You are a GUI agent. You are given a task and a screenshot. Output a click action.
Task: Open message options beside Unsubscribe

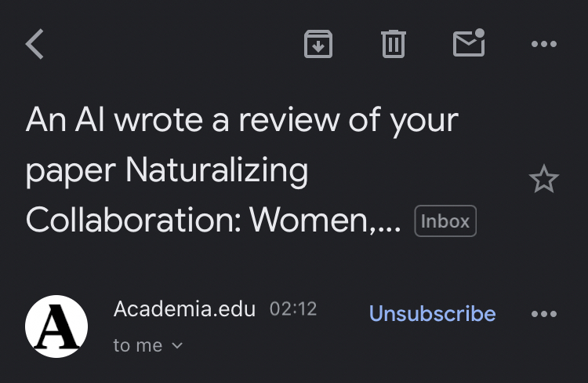543,314
